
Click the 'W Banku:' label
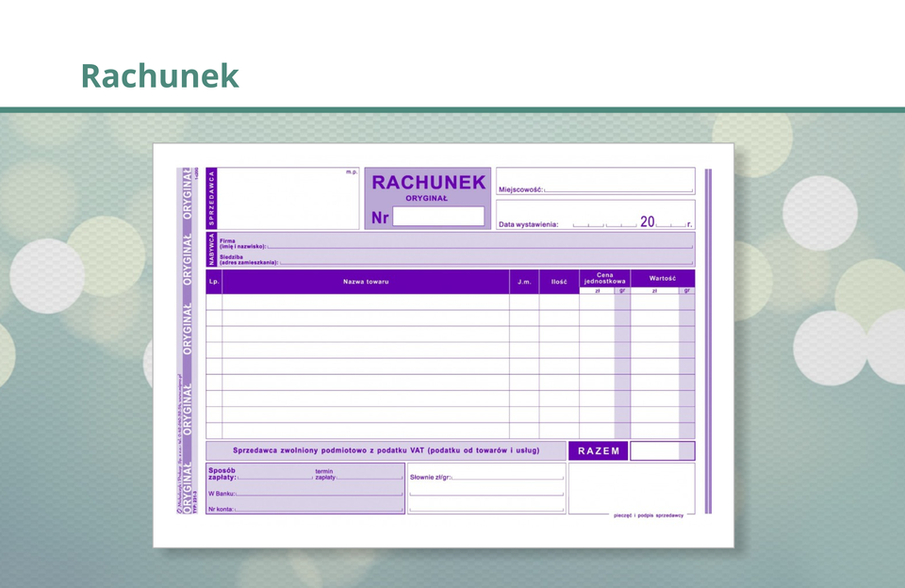pos(222,494)
